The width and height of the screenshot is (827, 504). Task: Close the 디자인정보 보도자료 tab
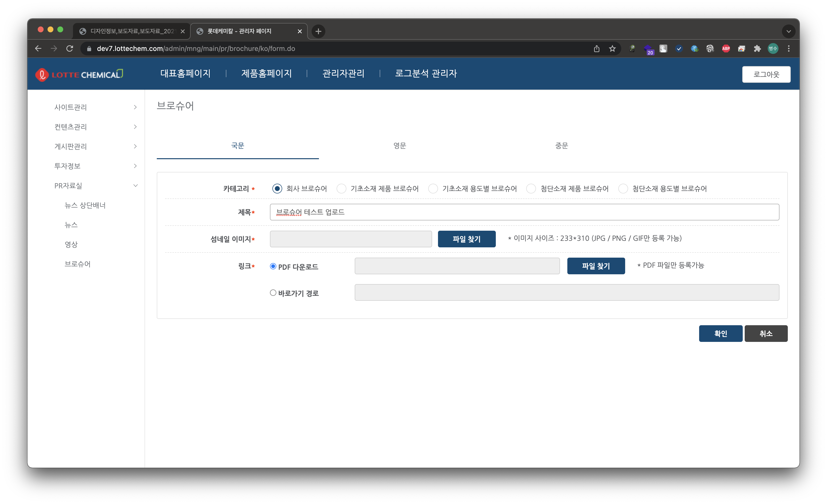pyautogui.click(x=182, y=31)
